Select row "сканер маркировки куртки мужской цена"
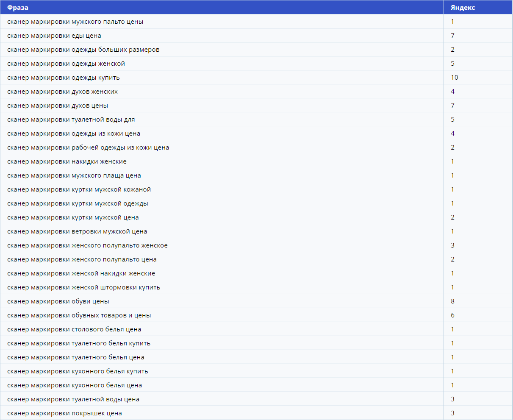Image resolution: width=513 pixels, height=420 pixels. click(256, 217)
